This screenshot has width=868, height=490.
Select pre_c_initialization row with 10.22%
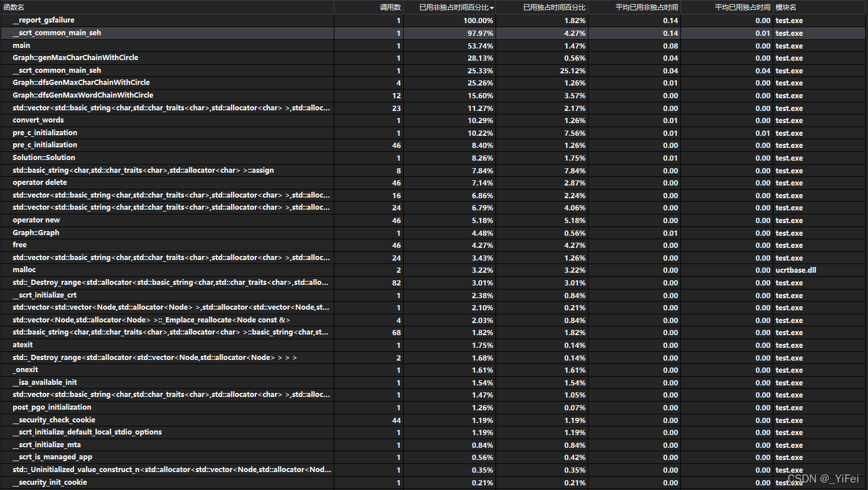click(x=434, y=133)
